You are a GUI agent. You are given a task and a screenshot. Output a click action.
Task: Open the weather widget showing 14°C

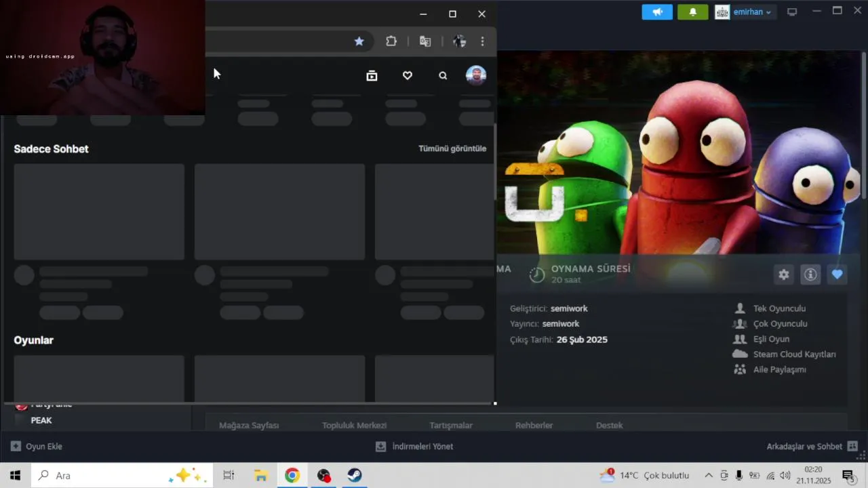[x=644, y=475]
